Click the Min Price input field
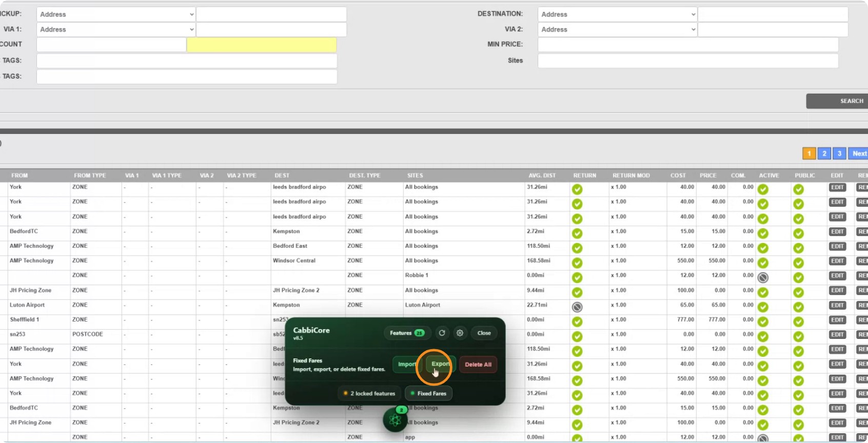 [x=688, y=45]
